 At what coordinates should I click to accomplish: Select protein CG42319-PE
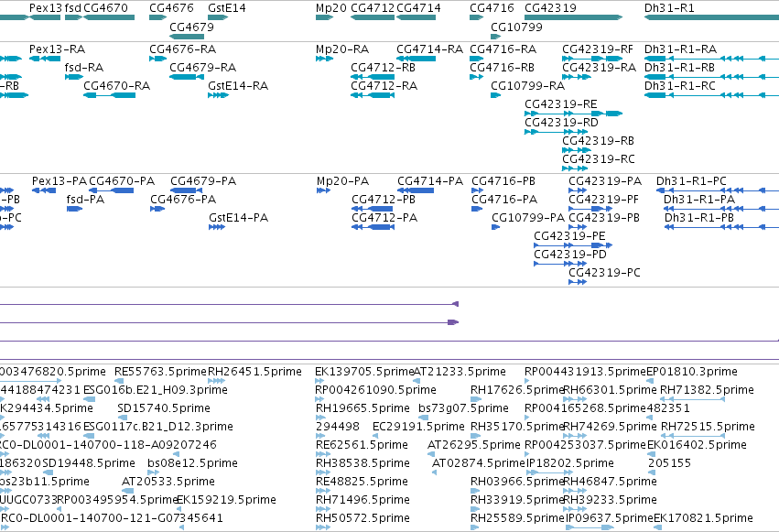(573, 246)
